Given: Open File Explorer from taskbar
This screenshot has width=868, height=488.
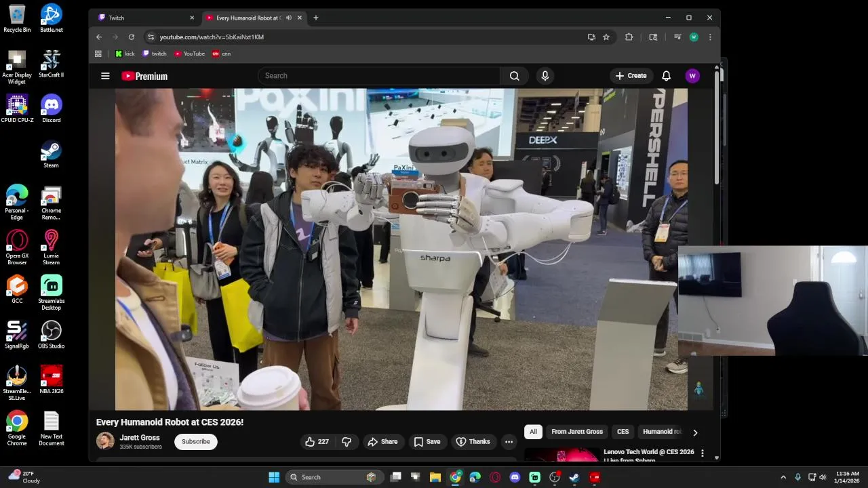Looking at the screenshot, I should click(435, 477).
